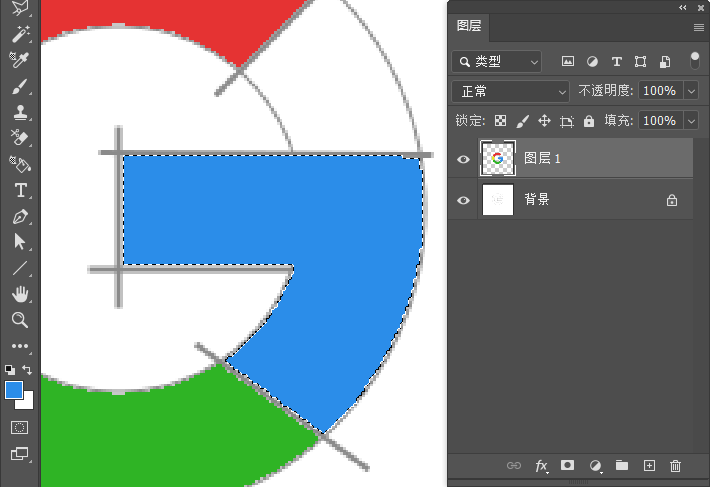This screenshot has height=487, width=710.
Task: Hide 图层 1 layer visibility
Action: (463, 159)
